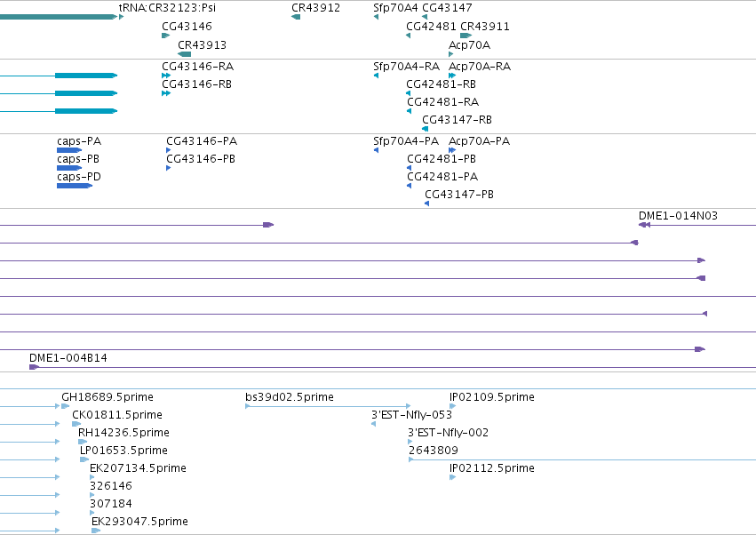Image resolution: width=756 pixels, height=535 pixels.
Task: Select the 3'EST-Nfly-002 label
Action: coord(448,433)
